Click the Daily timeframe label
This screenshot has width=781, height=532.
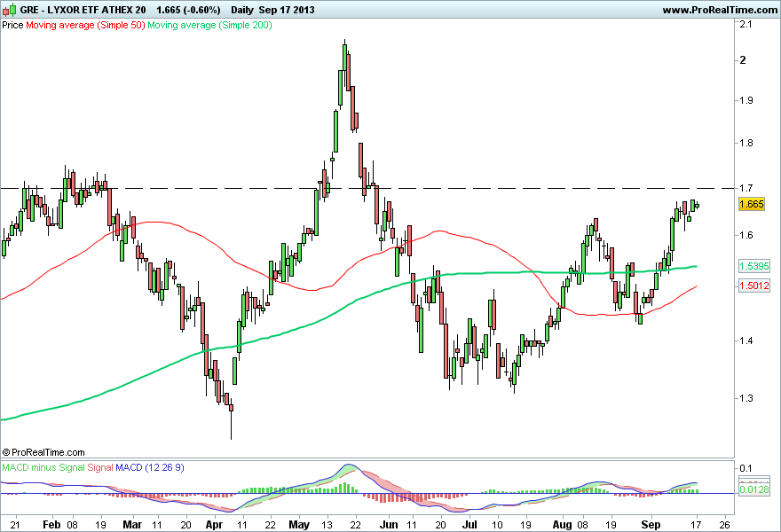pos(242,10)
